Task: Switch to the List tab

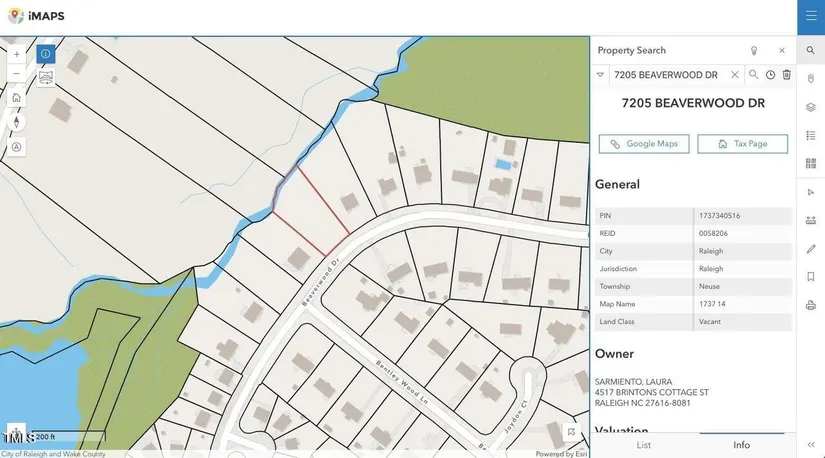Action: click(643, 445)
